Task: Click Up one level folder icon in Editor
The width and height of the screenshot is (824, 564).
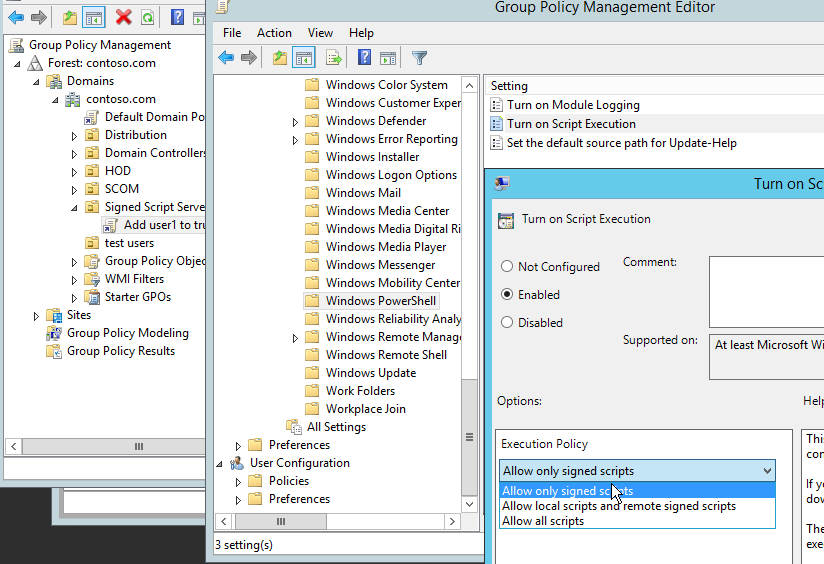Action: coord(280,57)
